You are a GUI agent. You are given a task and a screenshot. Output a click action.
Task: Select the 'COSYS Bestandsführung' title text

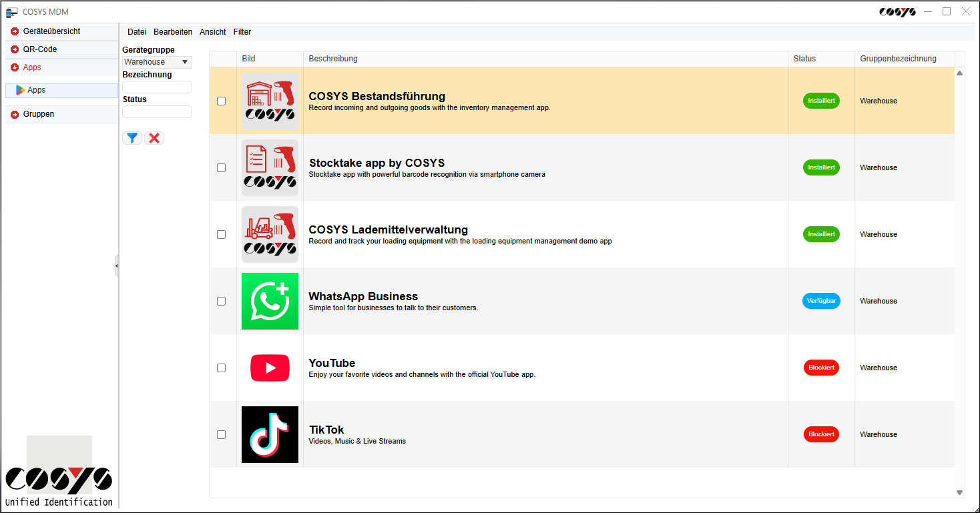[377, 96]
